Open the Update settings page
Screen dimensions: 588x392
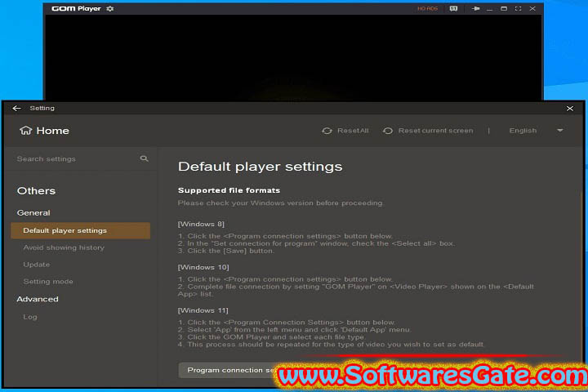coord(37,265)
